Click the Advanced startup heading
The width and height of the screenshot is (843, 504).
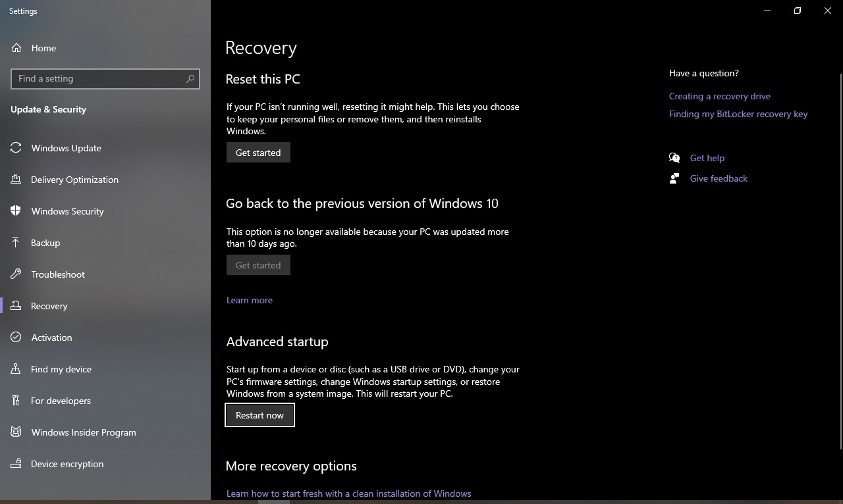click(x=277, y=341)
